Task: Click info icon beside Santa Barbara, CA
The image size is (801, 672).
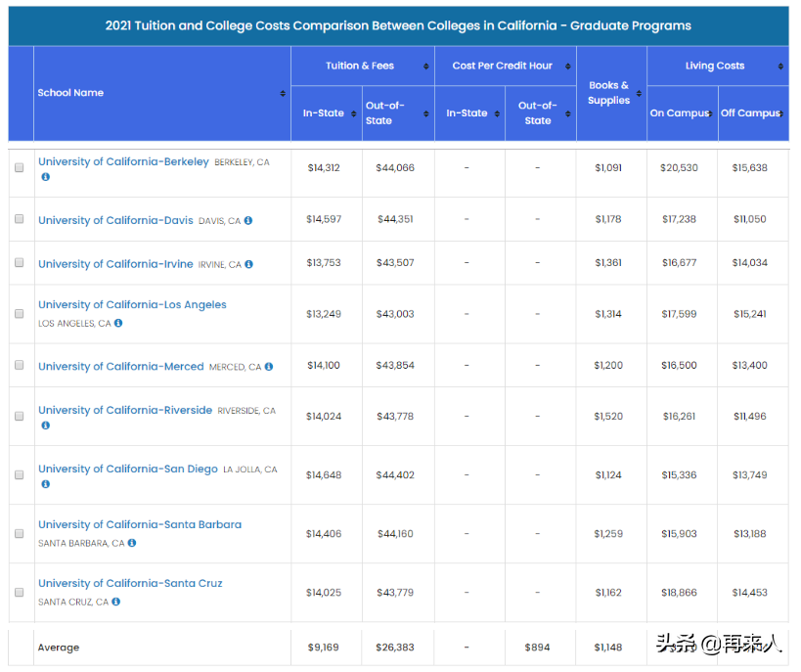Action: pos(132,543)
